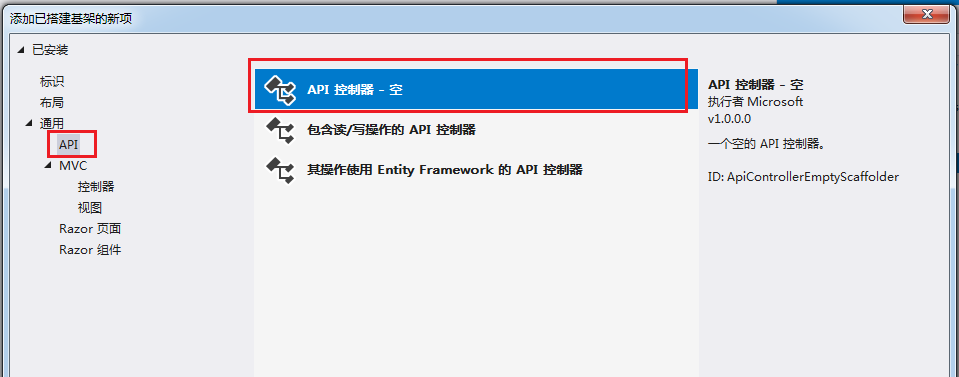Select the API category in the tree
This screenshot has width=959, height=377.
(x=68, y=144)
